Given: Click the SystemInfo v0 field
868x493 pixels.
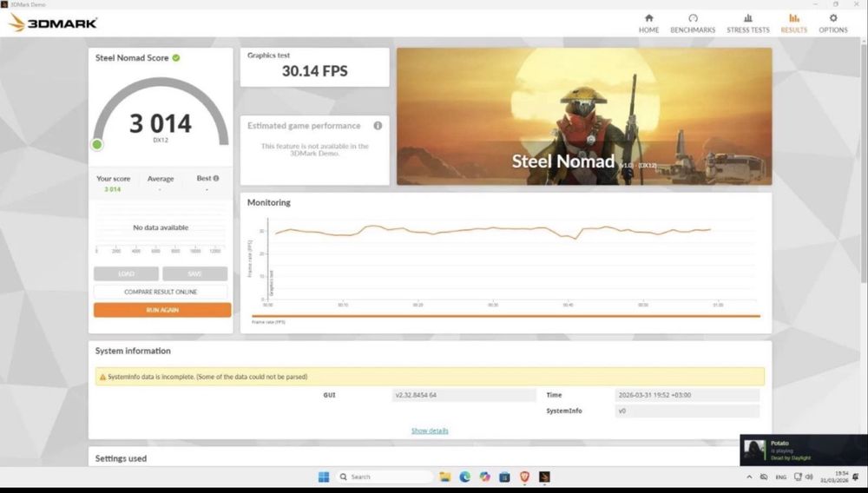Looking at the screenshot, I should [x=687, y=411].
